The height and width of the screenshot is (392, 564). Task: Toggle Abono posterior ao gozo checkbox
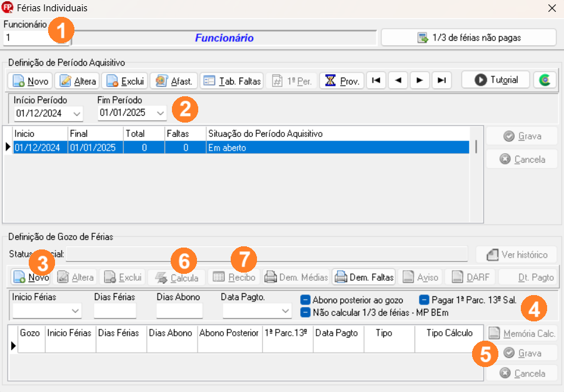coord(305,299)
